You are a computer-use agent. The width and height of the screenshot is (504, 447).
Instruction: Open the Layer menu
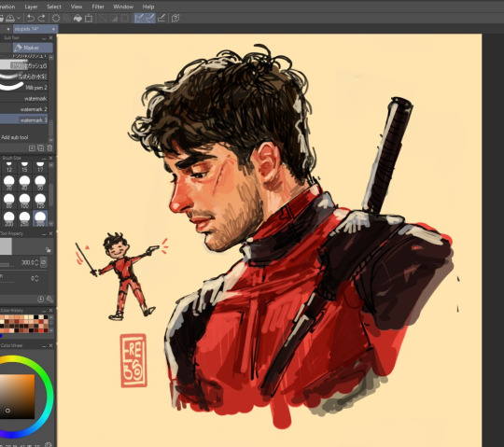(x=31, y=7)
